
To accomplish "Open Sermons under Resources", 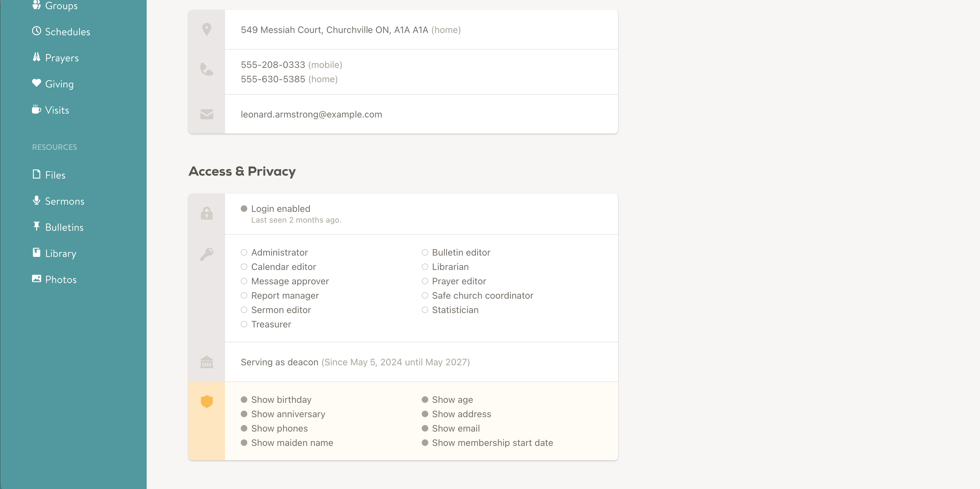I will point(58,201).
